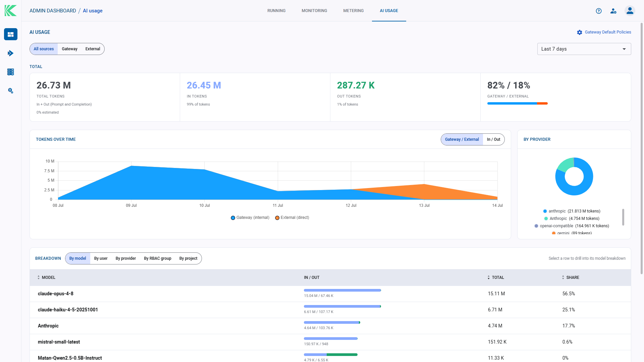Click the anthropic provider legend swatch
The height and width of the screenshot is (362, 644).
click(x=545, y=211)
